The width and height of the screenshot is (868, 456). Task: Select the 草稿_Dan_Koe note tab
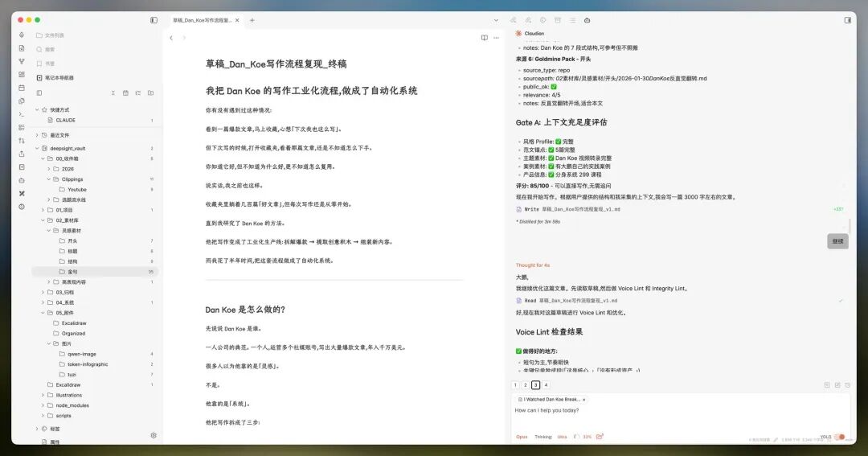click(202, 20)
